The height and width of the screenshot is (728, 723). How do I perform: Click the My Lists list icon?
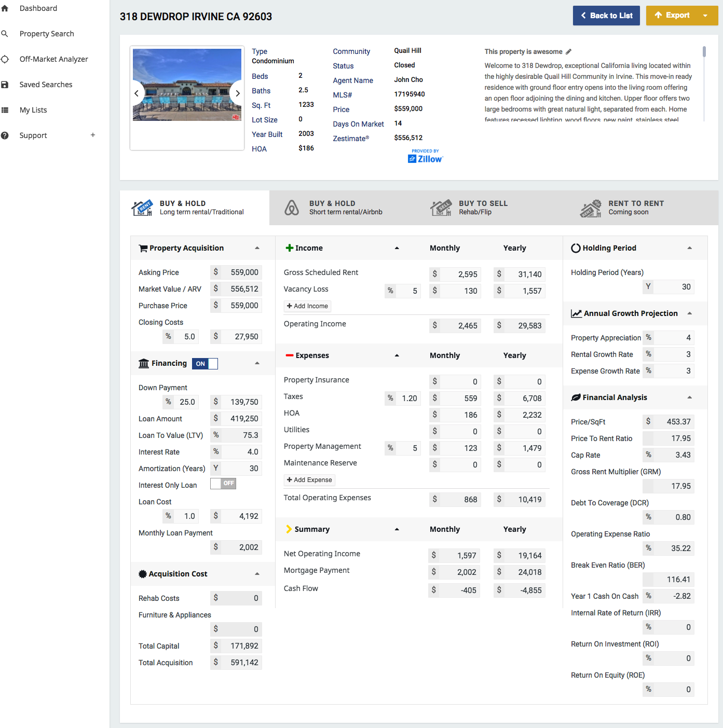[5, 110]
